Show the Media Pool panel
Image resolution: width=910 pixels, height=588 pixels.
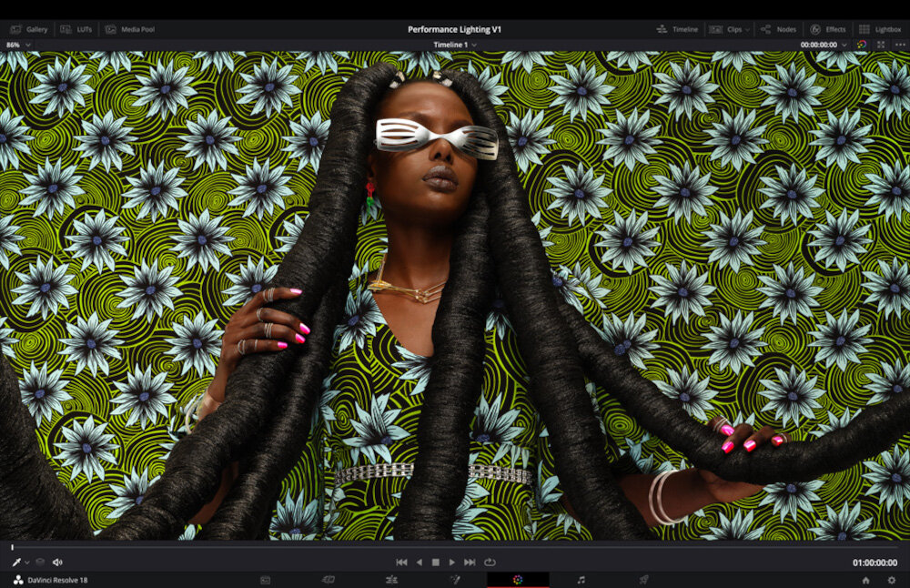point(130,29)
